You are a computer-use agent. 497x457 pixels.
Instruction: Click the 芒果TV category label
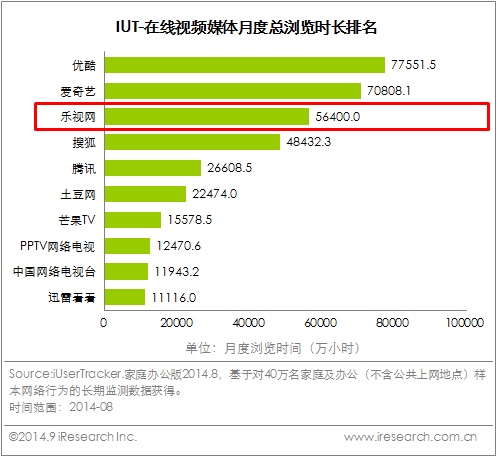click(x=77, y=220)
